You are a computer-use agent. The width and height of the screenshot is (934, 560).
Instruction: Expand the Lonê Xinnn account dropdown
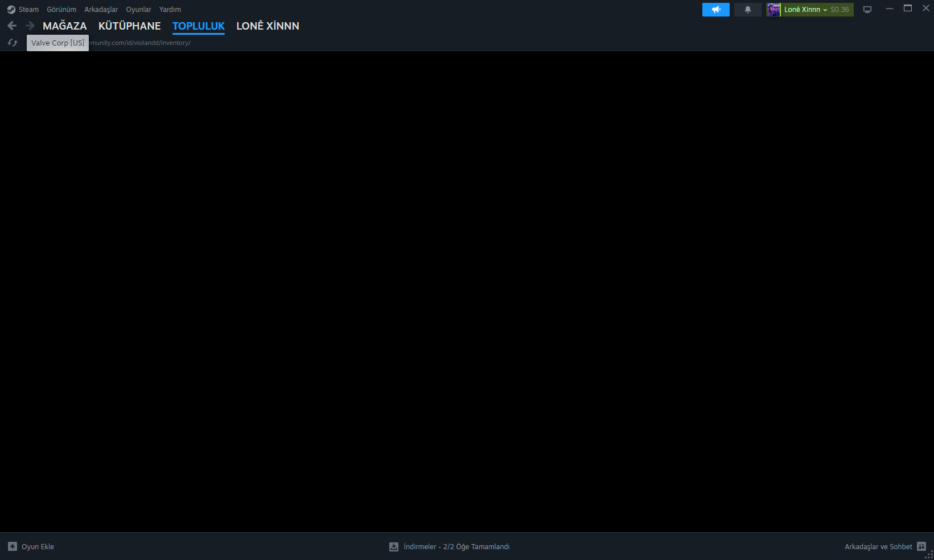tap(805, 10)
